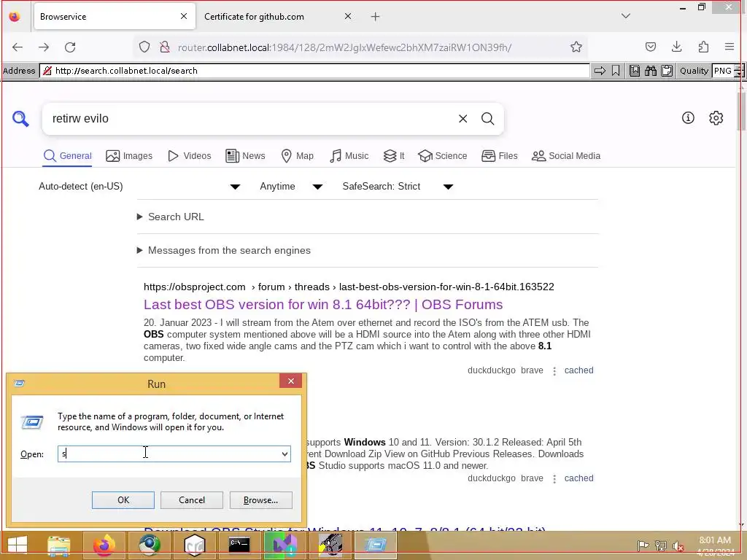Image resolution: width=747 pixels, height=560 pixels.
Task: Close the Browservice tab
Action: (184, 16)
